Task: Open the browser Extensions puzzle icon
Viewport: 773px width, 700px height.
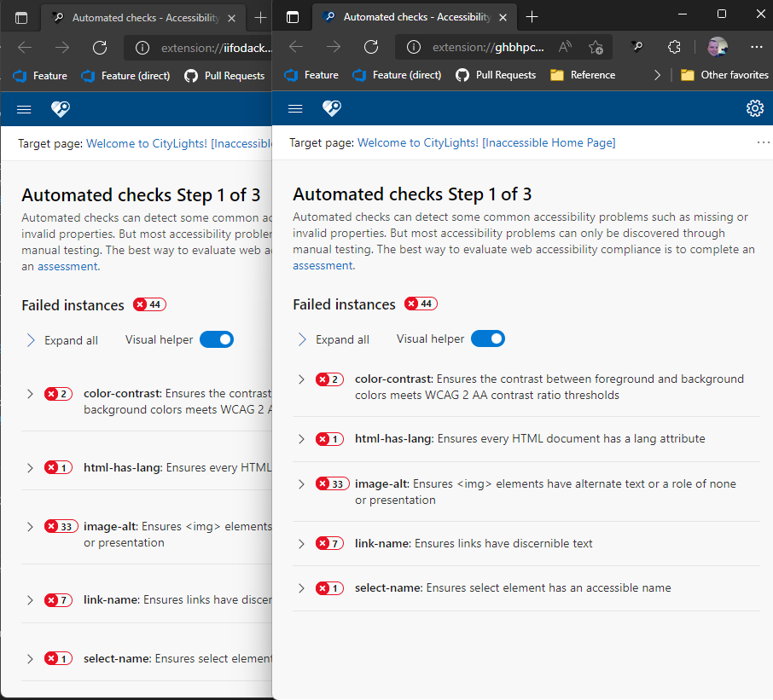Action: [674, 47]
